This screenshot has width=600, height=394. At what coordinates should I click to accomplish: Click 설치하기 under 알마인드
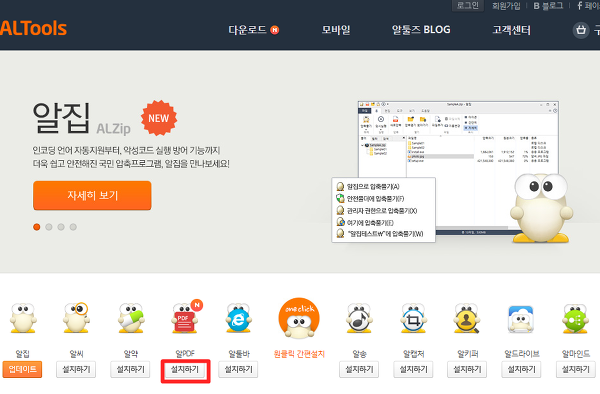pos(576,370)
